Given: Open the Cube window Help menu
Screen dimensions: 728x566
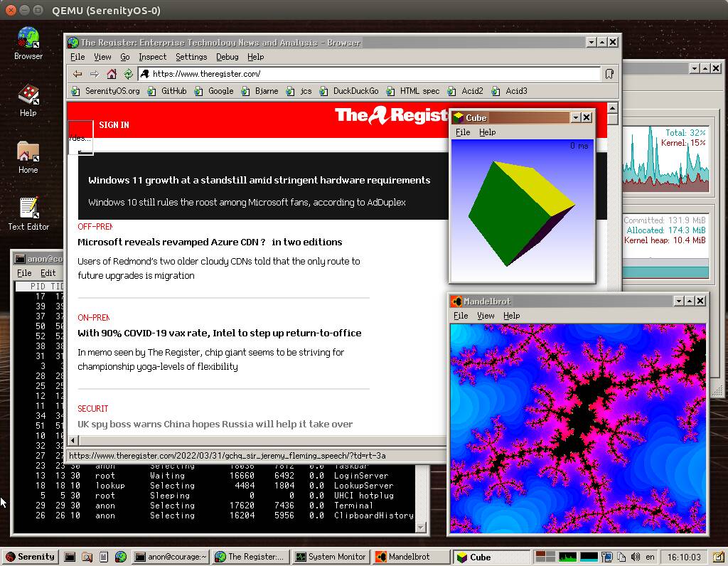Looking at the screenshot, I should pos(487,132).
